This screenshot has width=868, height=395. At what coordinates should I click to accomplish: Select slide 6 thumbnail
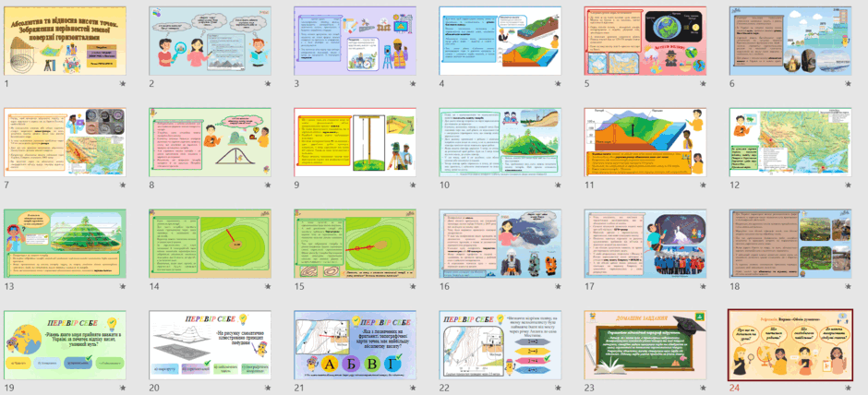point(790,41)
